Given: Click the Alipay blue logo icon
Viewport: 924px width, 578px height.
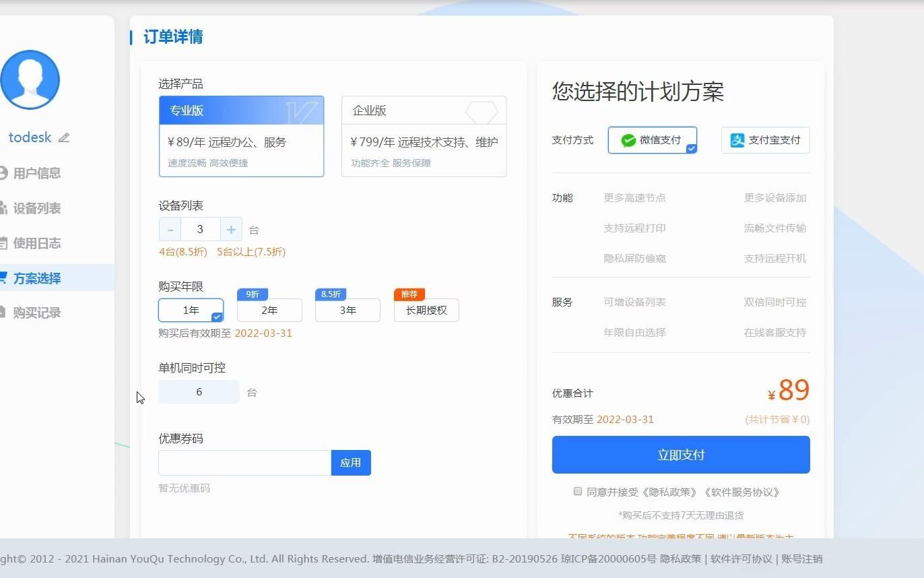Looking at the screenshot, I should [738, 140].
